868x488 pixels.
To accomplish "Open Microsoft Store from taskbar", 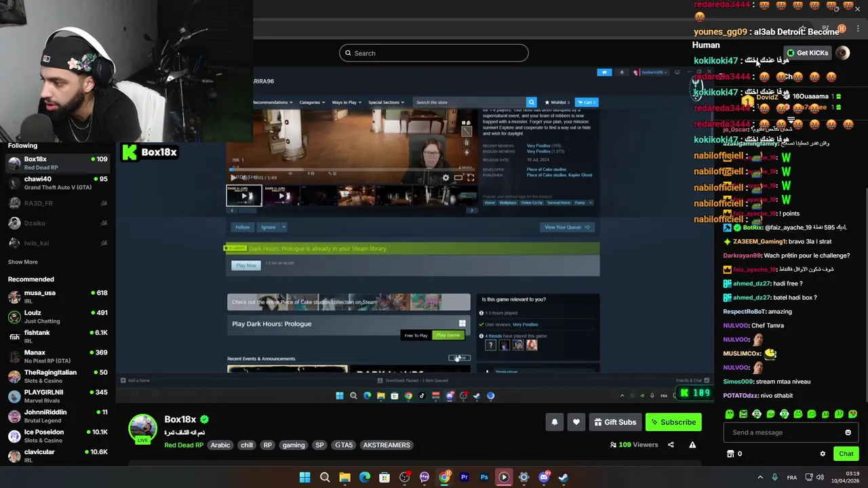I will click(384, 477).
